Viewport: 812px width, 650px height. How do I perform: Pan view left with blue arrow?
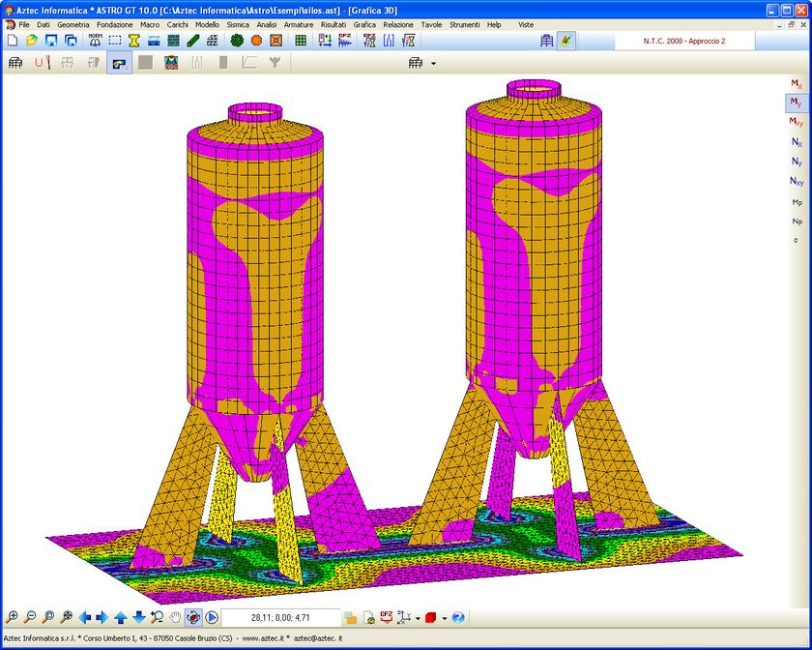coord(85,617)
